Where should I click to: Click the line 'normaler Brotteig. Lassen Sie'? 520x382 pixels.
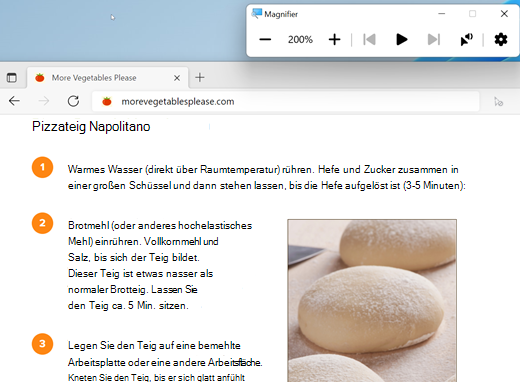click(x=133, y=290)
